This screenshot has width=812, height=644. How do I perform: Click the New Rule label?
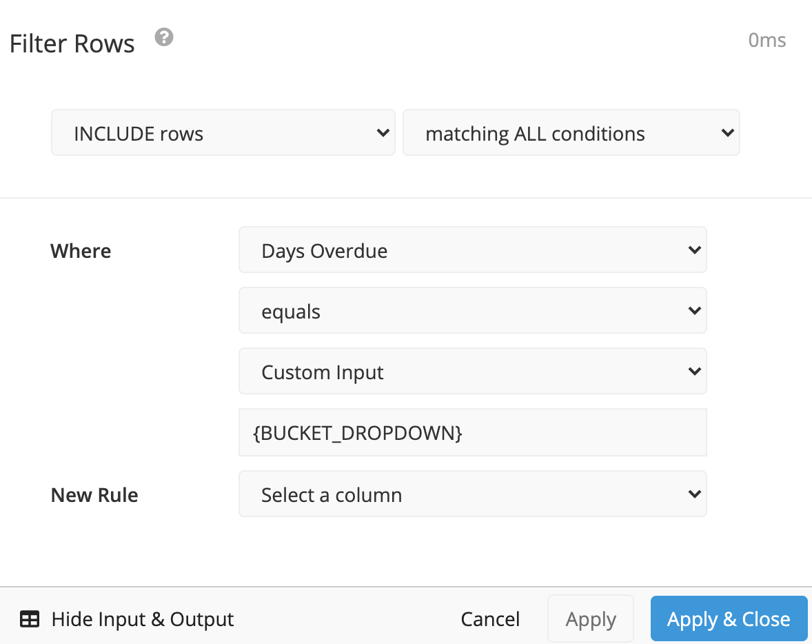pos(94,495)
